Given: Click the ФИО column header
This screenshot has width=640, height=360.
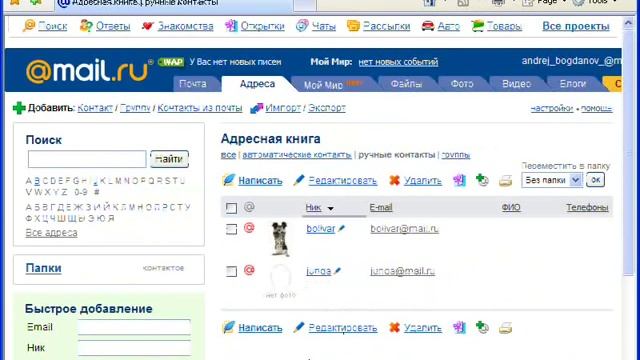Looking at the screenshot, I should 511,208.
